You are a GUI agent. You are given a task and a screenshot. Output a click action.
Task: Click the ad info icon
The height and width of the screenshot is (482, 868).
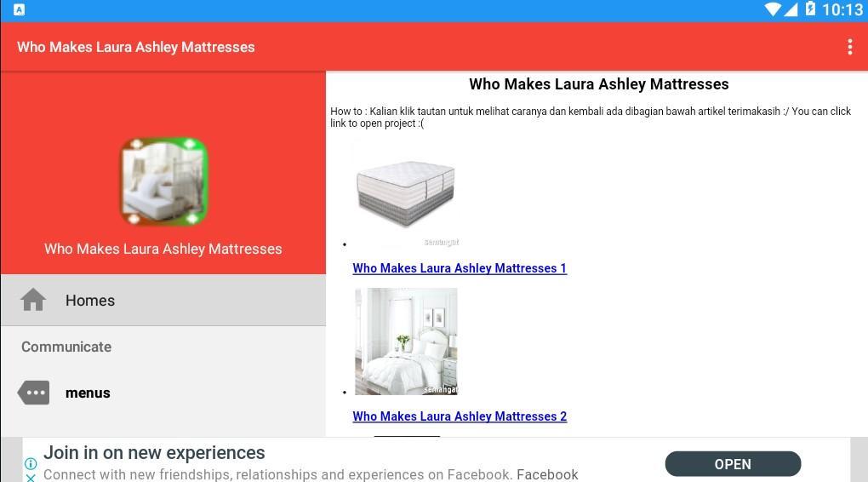(x=31, y=463)
